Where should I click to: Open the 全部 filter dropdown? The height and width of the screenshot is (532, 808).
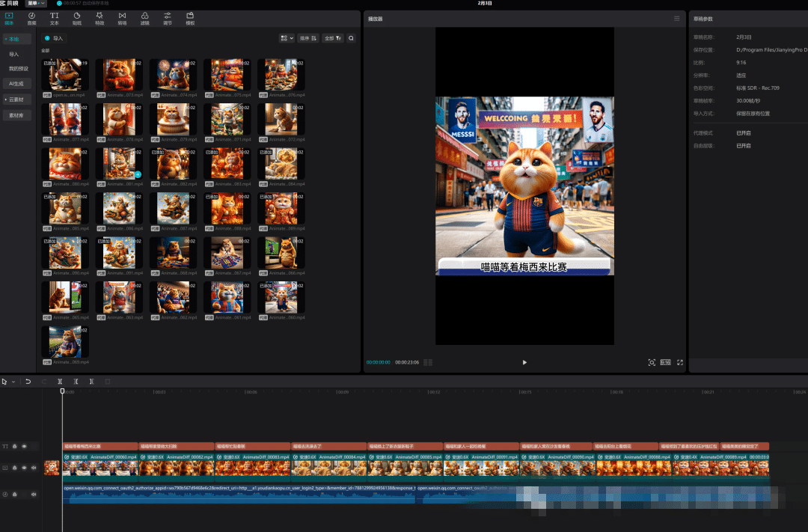[333, 38]
